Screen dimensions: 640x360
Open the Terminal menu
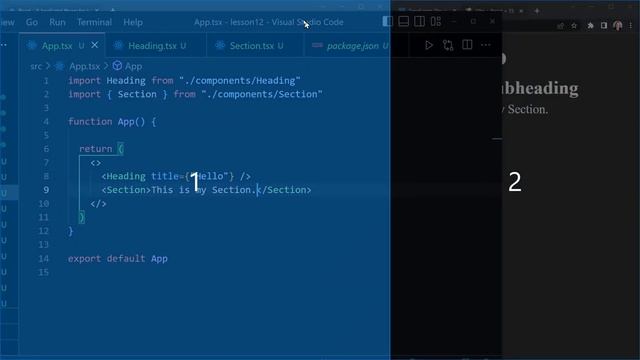coord(94,22)
